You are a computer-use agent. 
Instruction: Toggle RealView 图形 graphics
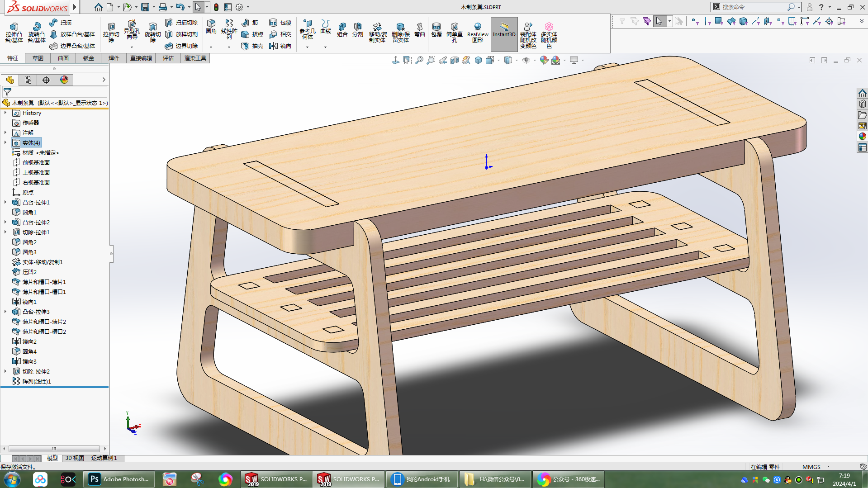click(x=478, y=33)
